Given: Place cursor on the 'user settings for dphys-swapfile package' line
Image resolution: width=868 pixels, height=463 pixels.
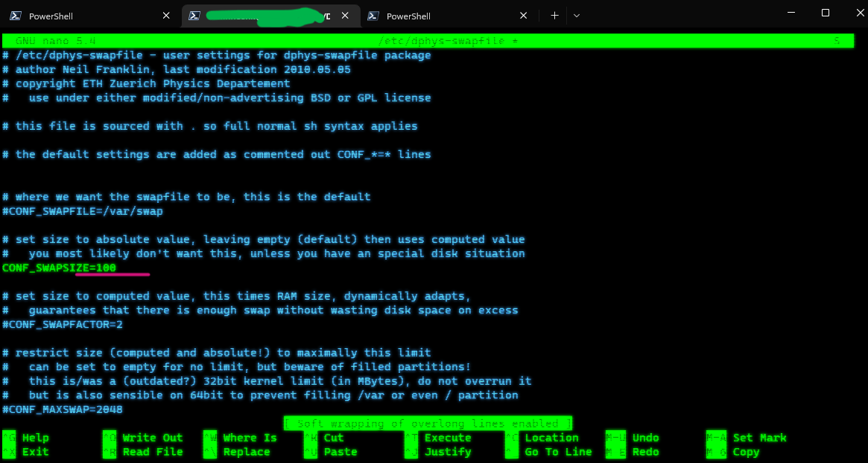Looking at the screenshot, I should click(x=217, y=55).
